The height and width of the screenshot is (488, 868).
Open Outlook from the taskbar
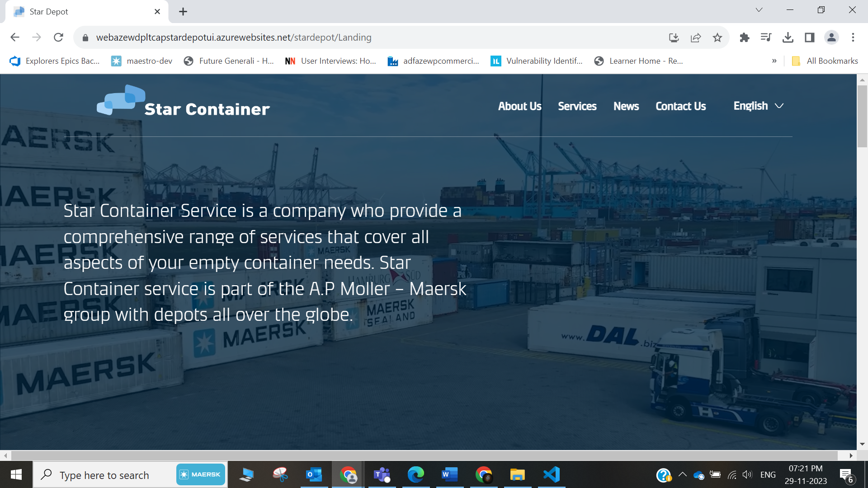click(314, 474)
